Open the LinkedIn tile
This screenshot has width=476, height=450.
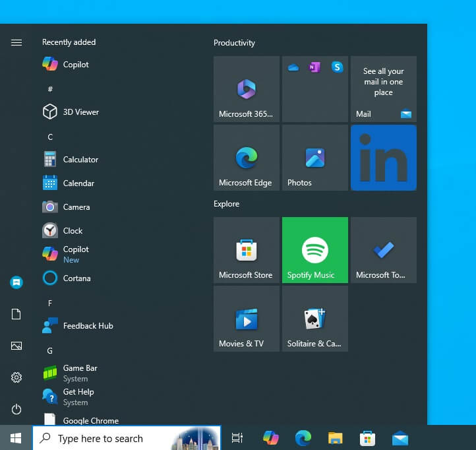click(383, 158)
